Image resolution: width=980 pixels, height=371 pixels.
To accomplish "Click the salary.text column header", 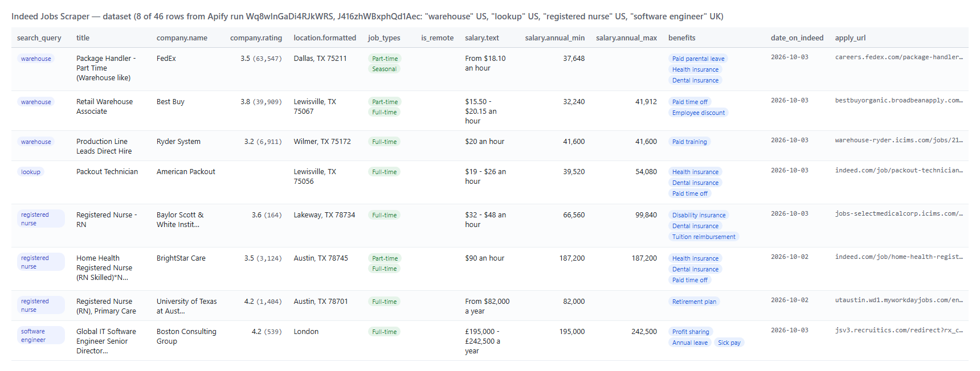I will pyautogui.click(x=482, y=38).
